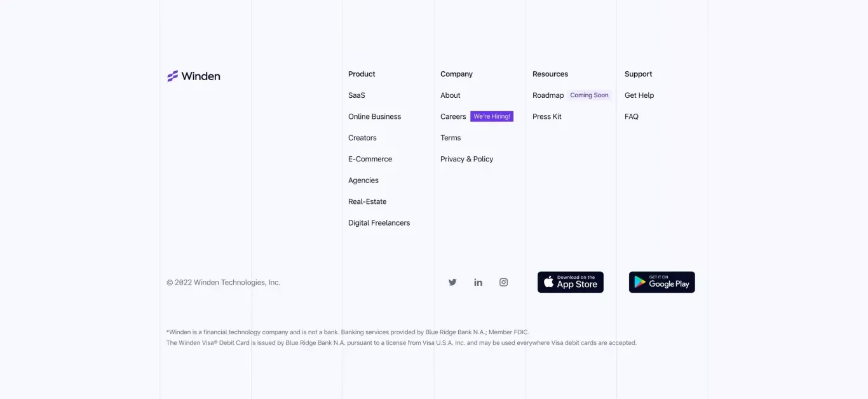868x399 pixels.
Task: Click the Resources column heading
Action: coord(550,74)
